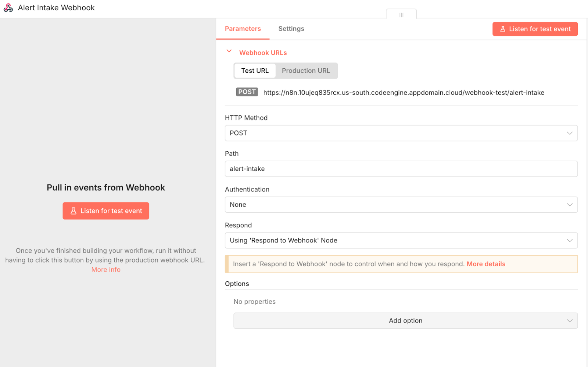This screenshot has width=588, height=367.
Task: Click the Alert Intake Webhook title
Action: (x=56, y=8)
